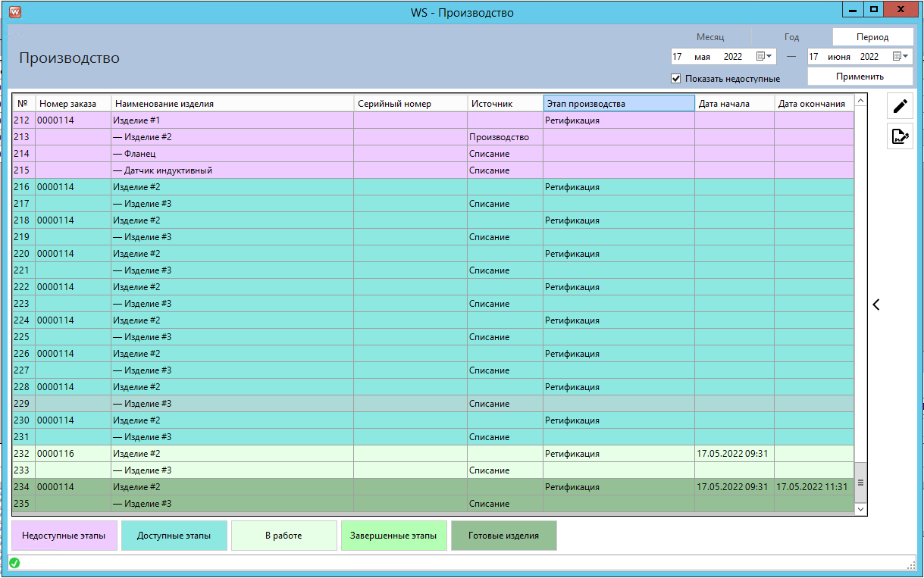
Task: Click the dark green Готовые изделия swatch
Action: coord(503,536)
